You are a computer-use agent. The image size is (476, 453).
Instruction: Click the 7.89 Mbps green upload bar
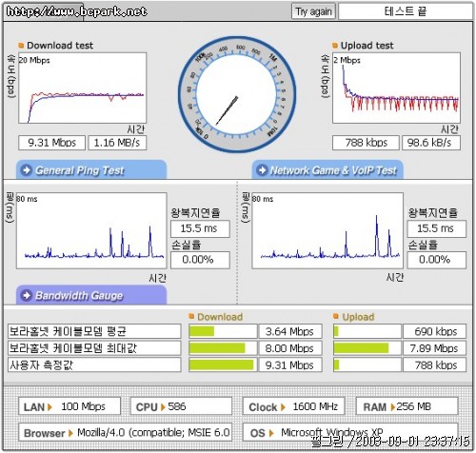click(x=361, y=348)
